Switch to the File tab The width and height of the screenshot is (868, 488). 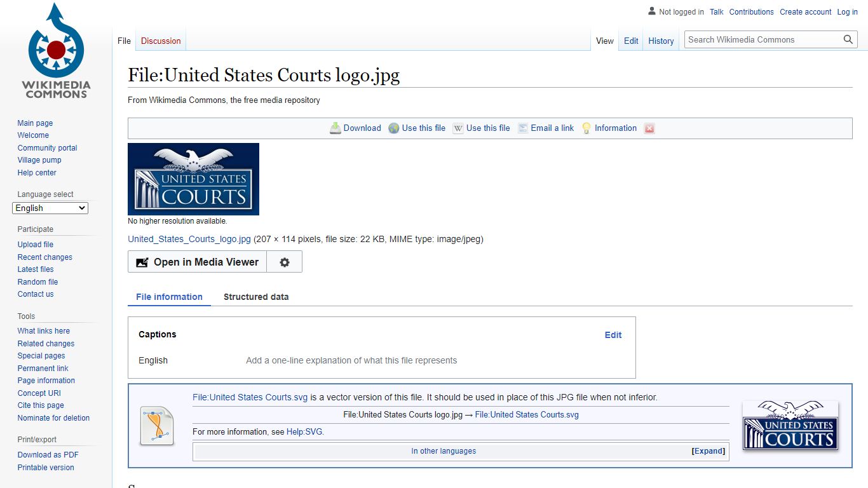pos(124,41)
